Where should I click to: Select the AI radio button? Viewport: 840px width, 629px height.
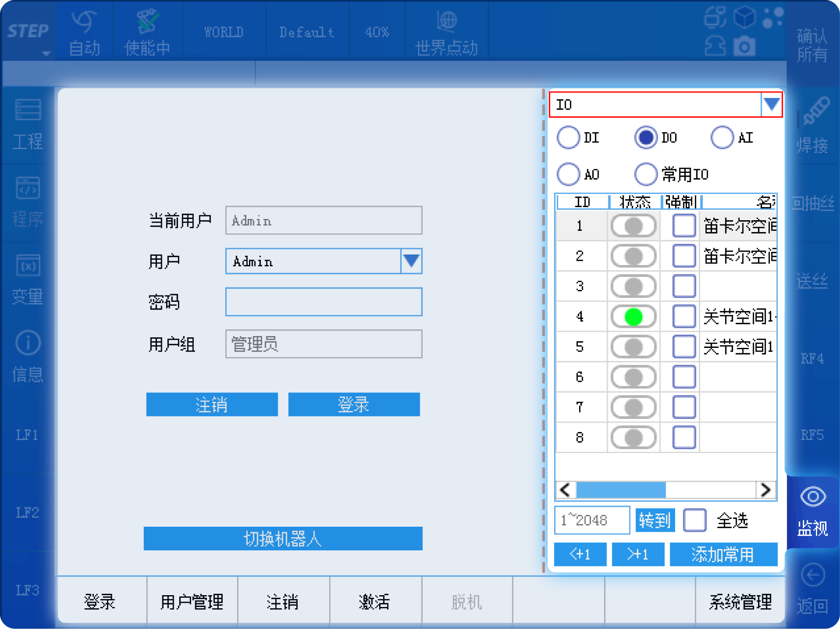[722, 137]
